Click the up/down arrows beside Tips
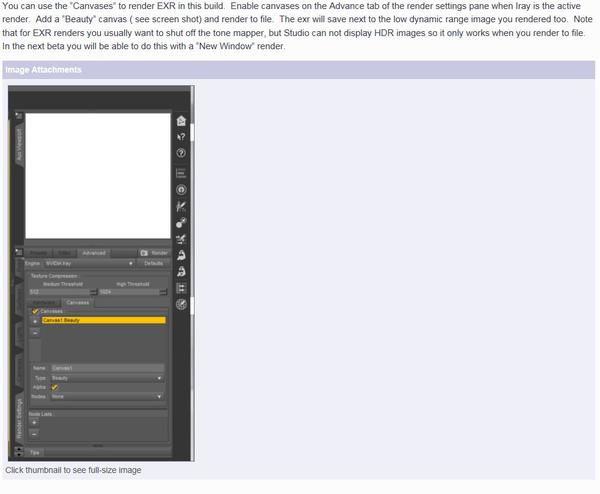600x494 pixels. (18, 451)
